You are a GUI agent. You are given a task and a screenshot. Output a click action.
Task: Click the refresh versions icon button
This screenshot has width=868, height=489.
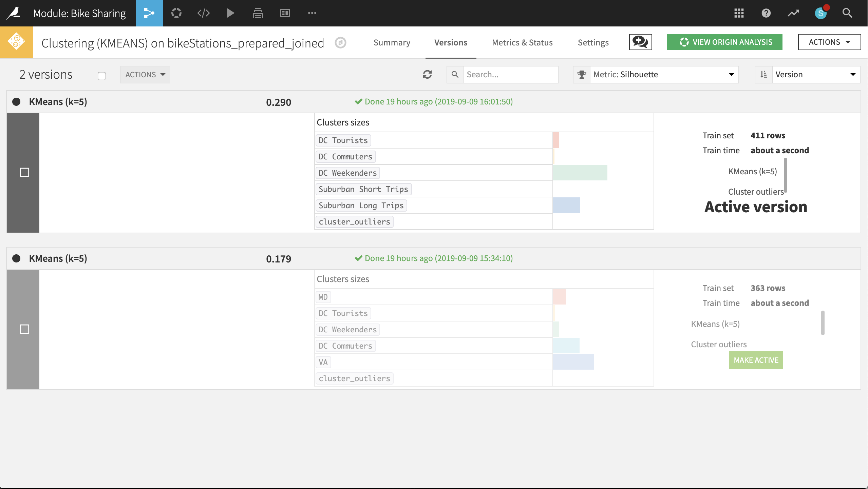point(428,75)
